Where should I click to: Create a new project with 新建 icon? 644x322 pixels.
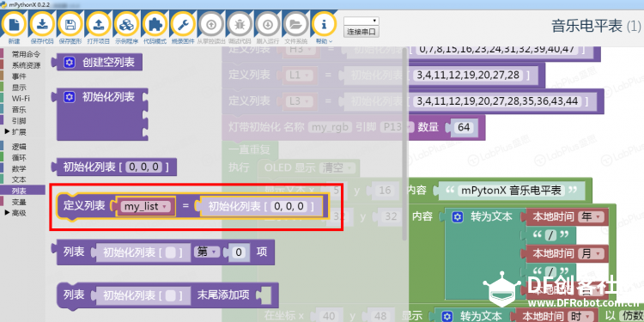14,25
